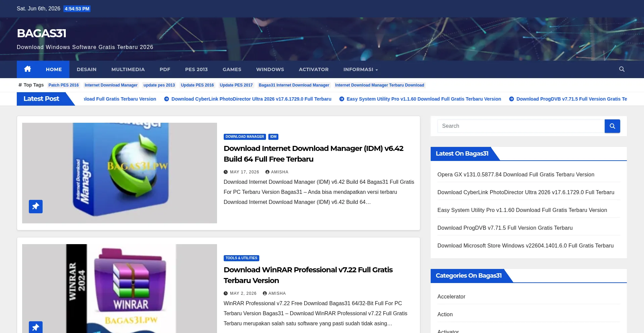Open Easy System Utility Pro ticker headline

point(424,99)
